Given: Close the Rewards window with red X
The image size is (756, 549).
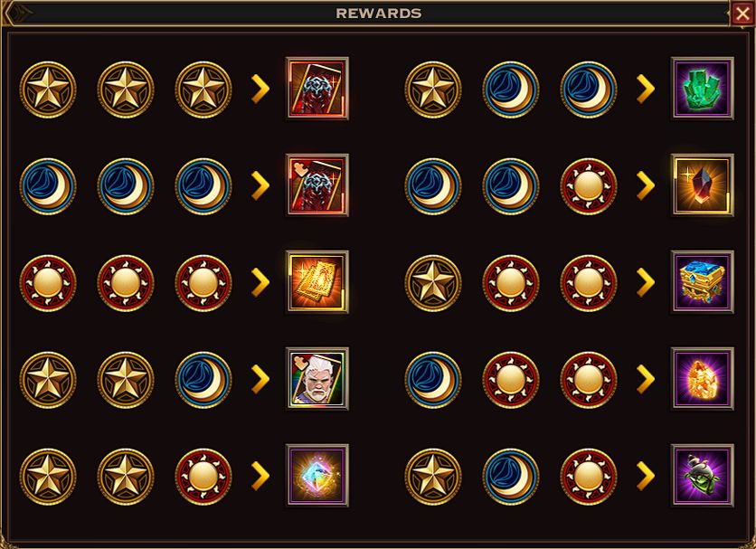Looking at the screenshot, I should pyautogui.click(x=742, y=14).
